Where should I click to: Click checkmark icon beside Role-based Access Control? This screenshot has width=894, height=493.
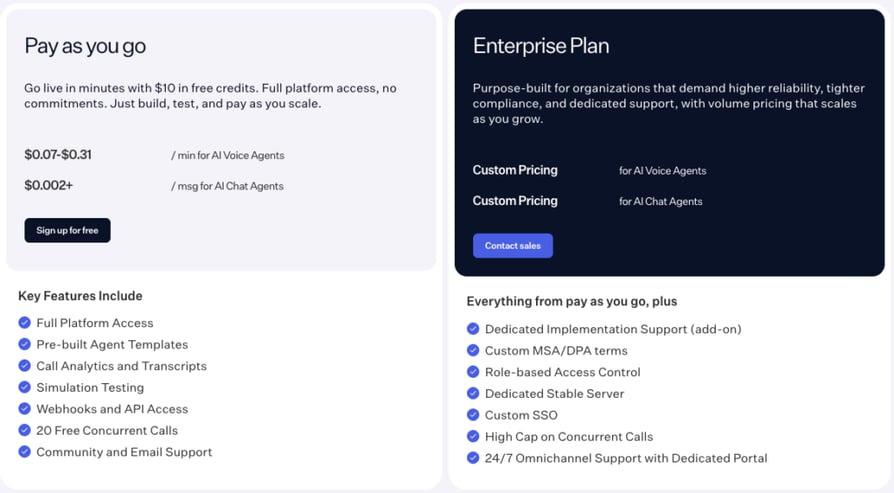(x=473, y=372)
